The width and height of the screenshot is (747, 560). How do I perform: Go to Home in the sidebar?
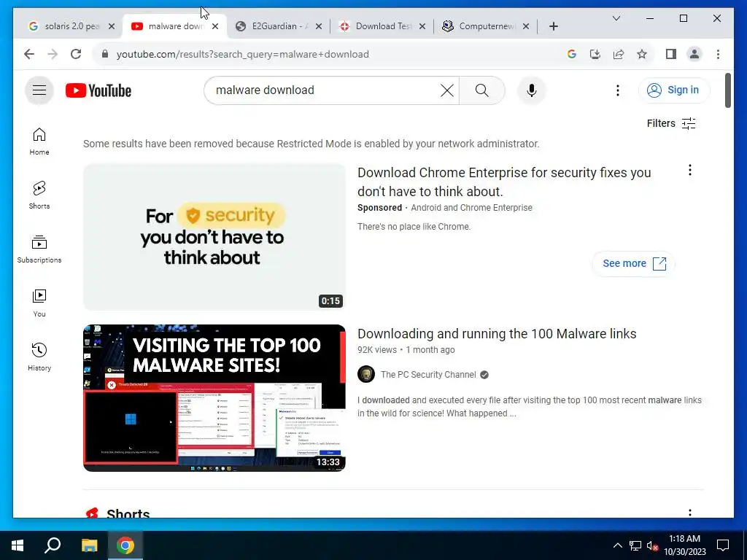pyautogui.click(x=39, y=141)
